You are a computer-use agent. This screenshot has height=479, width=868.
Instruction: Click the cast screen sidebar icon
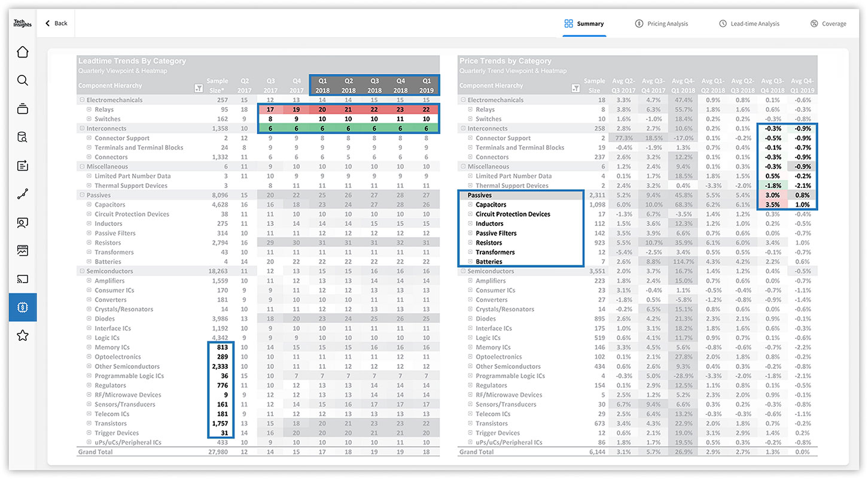click(23, 279)
